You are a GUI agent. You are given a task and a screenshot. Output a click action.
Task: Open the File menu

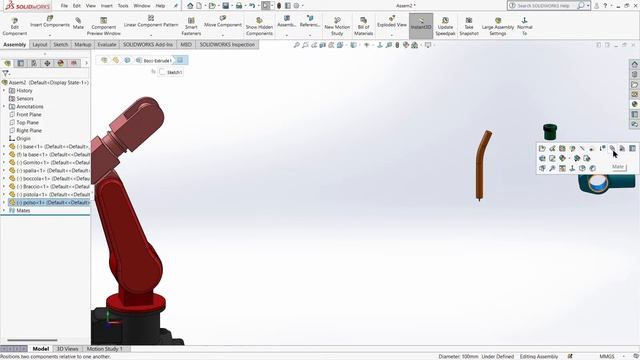pyautogui.click(x=64, y=6)
